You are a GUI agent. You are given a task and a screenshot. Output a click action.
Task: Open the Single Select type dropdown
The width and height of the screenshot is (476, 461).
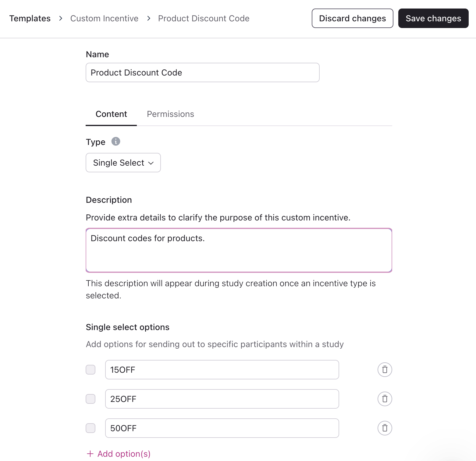(123, 163)
